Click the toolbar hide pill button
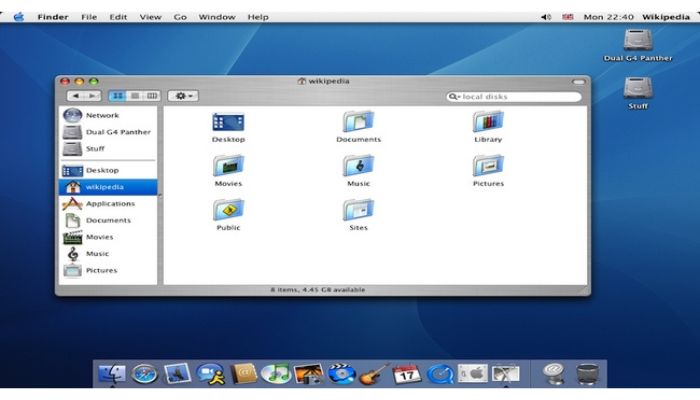The height and width of the screenshot is (400, 700). pos(579,82)
